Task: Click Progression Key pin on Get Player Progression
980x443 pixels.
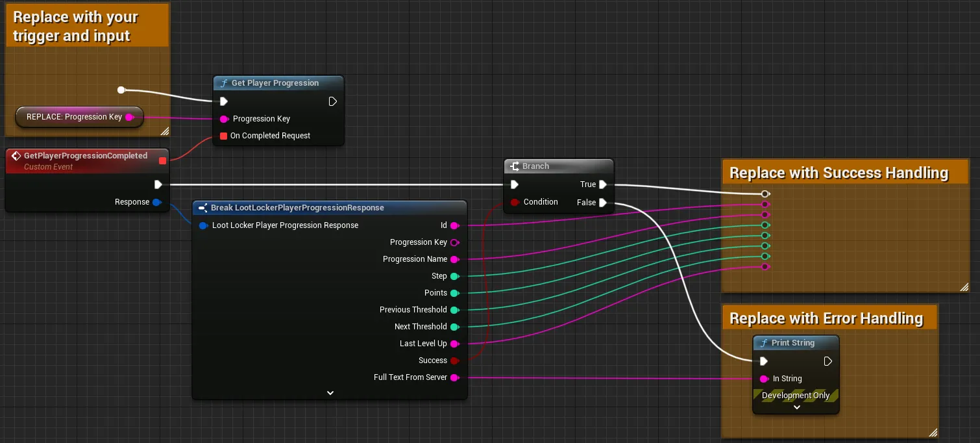Action: (224, 119)
